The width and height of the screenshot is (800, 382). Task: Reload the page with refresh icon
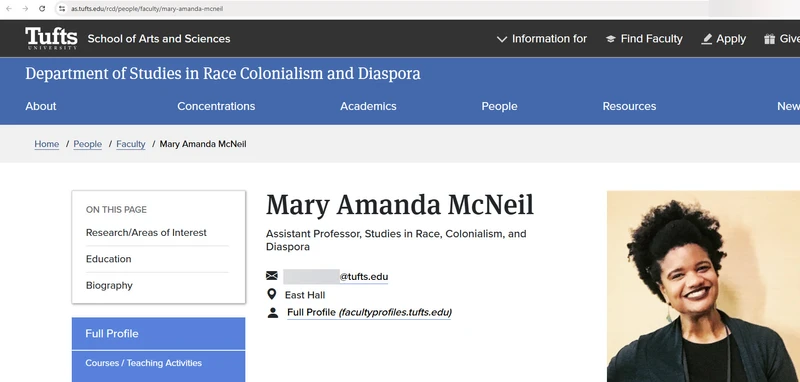pyautogui.click(x=42, y=9)
